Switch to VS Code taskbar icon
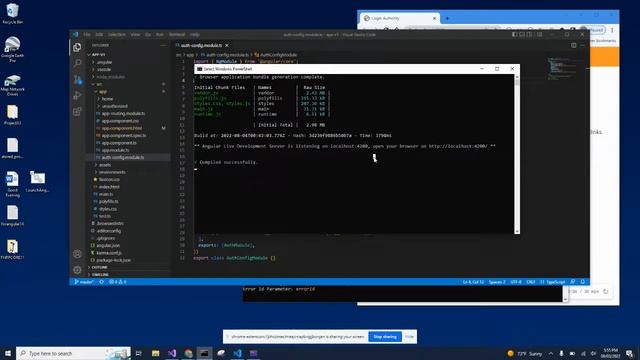This screenshot has width=640, height=360. click(237, 353)
